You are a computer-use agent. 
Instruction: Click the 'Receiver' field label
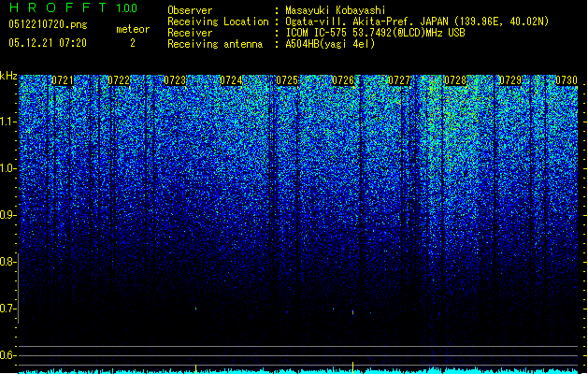[190, 33]
